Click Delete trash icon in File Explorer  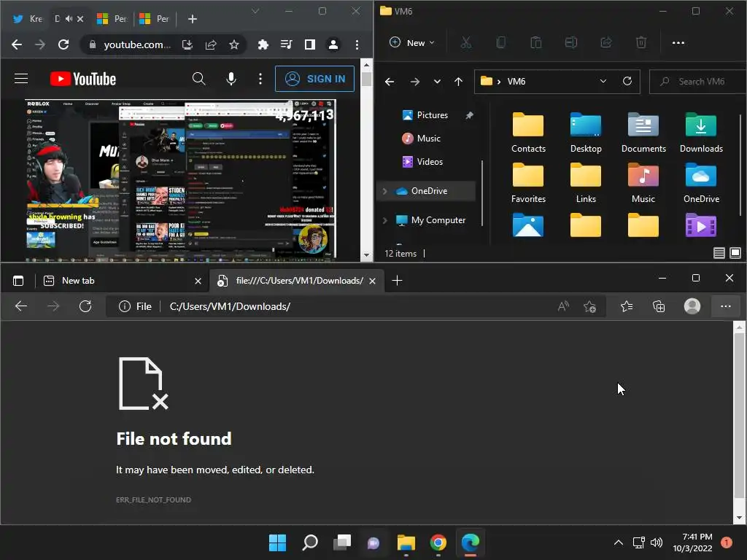pyautogui.click(x=641, y=43)
